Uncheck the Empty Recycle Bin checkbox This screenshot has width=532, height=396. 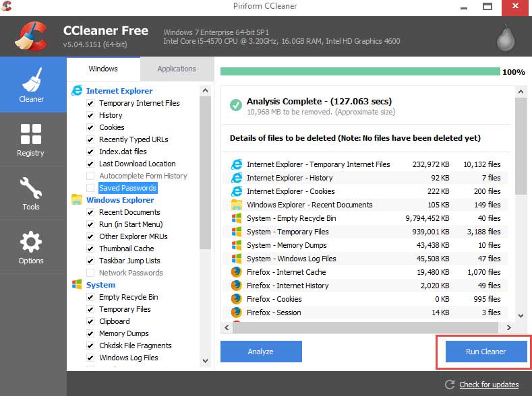click(x=90, y=297)
